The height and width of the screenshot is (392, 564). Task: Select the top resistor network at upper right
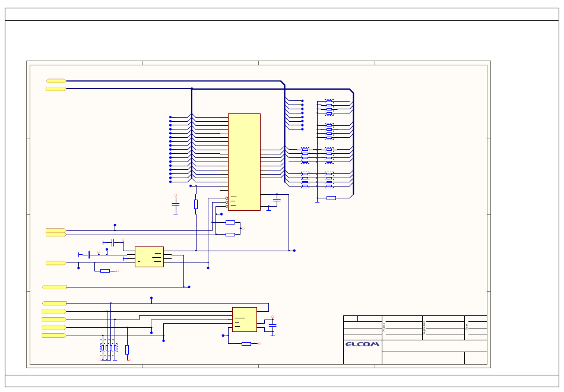[329, 107]
